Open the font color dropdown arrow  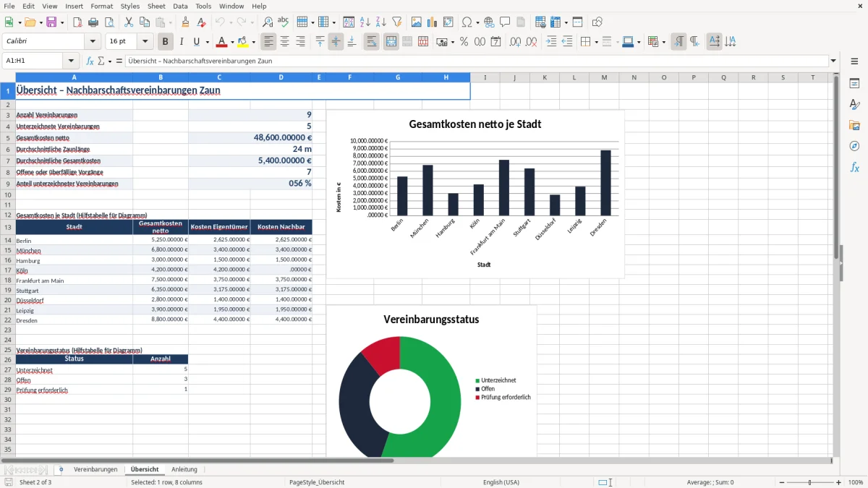(231, 42)
